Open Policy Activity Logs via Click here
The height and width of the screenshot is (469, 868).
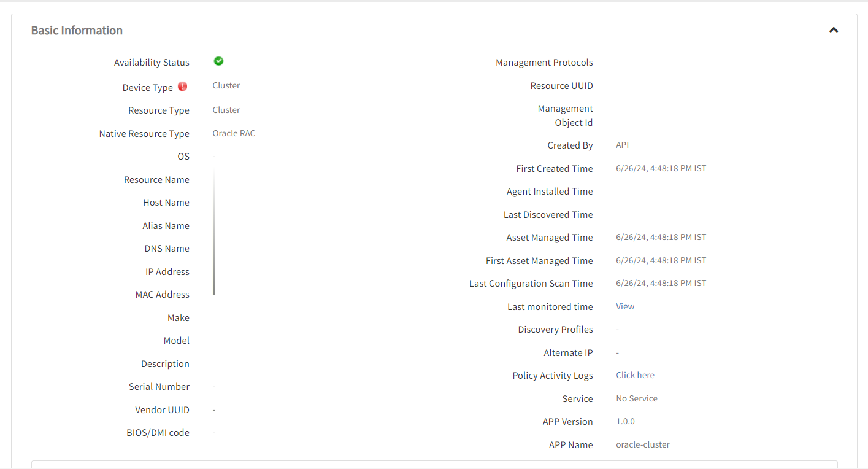tap(635, 375)
